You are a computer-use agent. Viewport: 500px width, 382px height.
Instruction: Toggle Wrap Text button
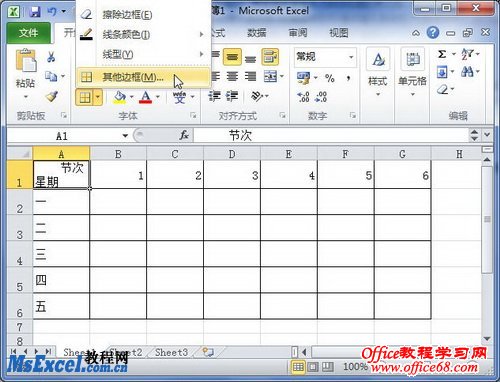tap(270, 57)
